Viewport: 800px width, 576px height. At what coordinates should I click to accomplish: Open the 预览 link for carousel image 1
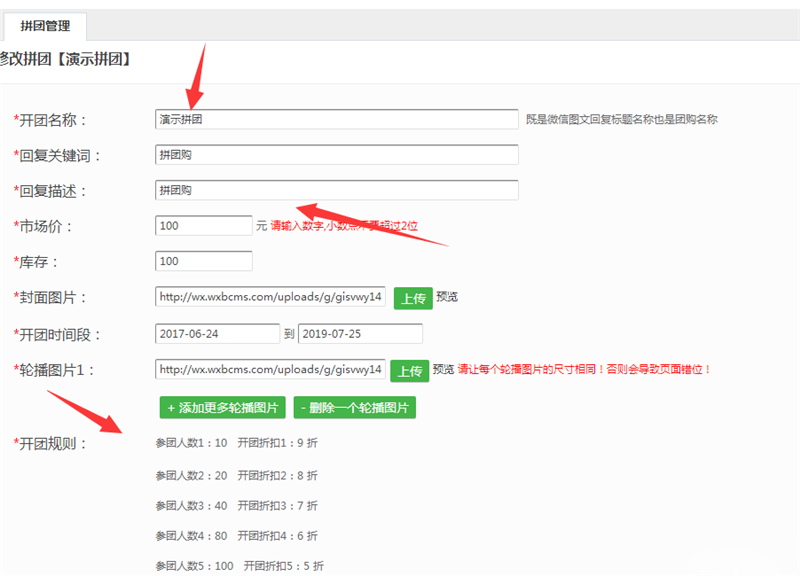[443, 369]
